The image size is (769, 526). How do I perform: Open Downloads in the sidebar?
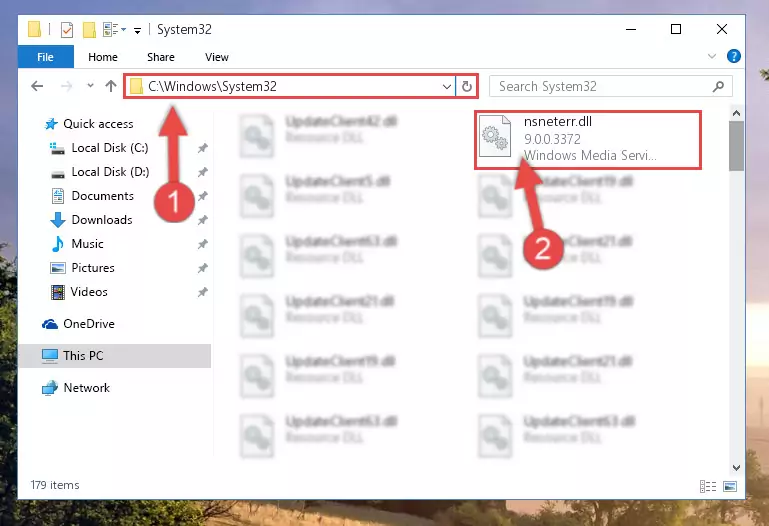coord(102,220)
